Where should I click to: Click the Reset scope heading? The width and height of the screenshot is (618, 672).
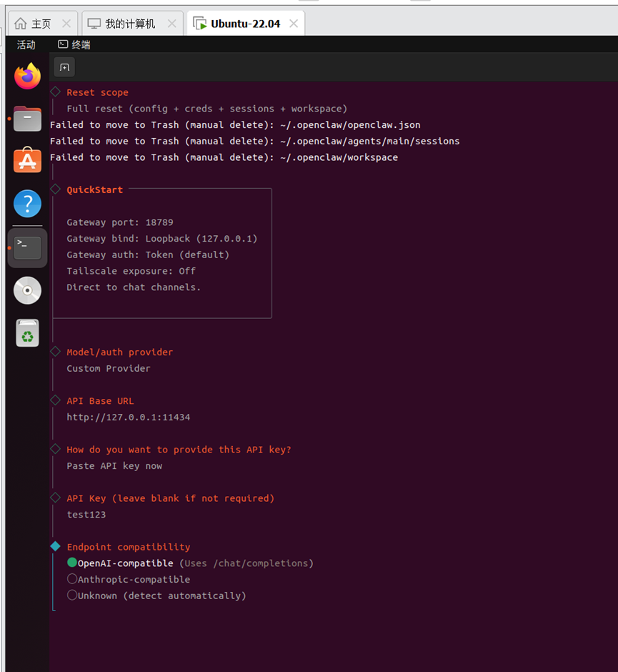[x=97, y=92]
